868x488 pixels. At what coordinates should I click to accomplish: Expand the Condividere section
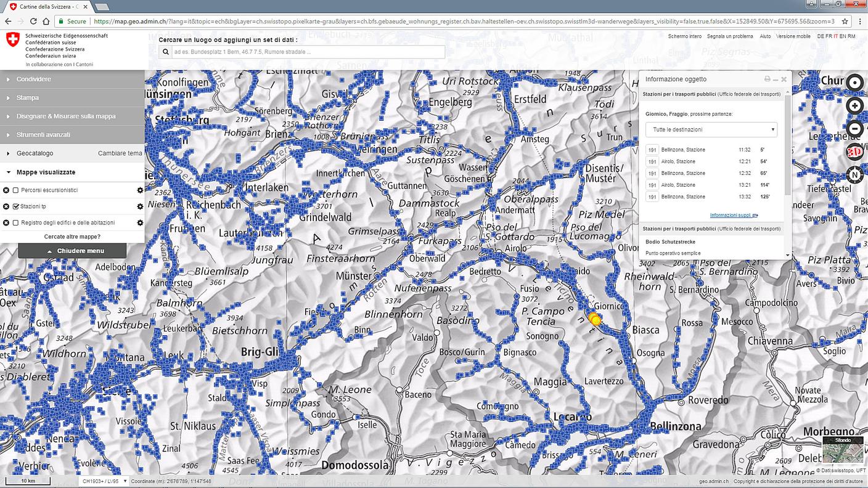click(x=72, y=79)
